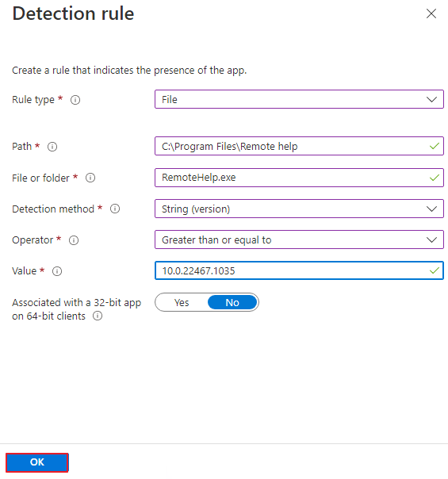
Task: Close the Detection rule pane with X
Action: click(431, 13)
